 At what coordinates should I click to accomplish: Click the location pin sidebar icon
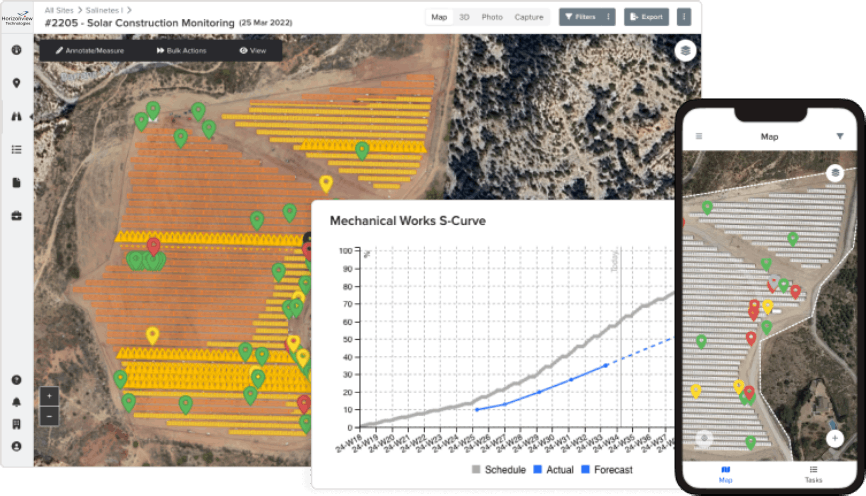tap(16, 83)
